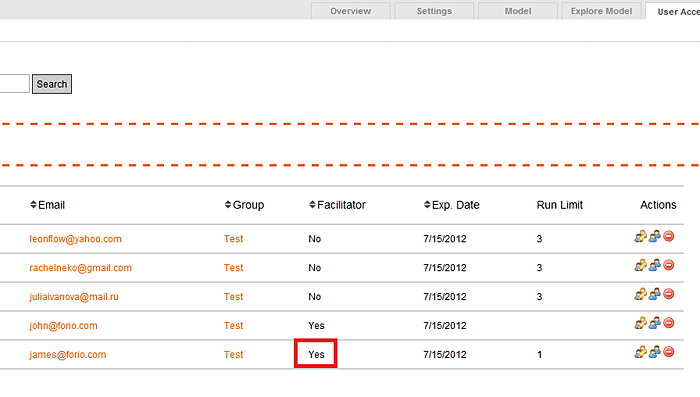The width and height of the screenshot is (700, 397).
Task: Edit user icon for rachelneko@gmail.com
Action: [x=640, y=265]
